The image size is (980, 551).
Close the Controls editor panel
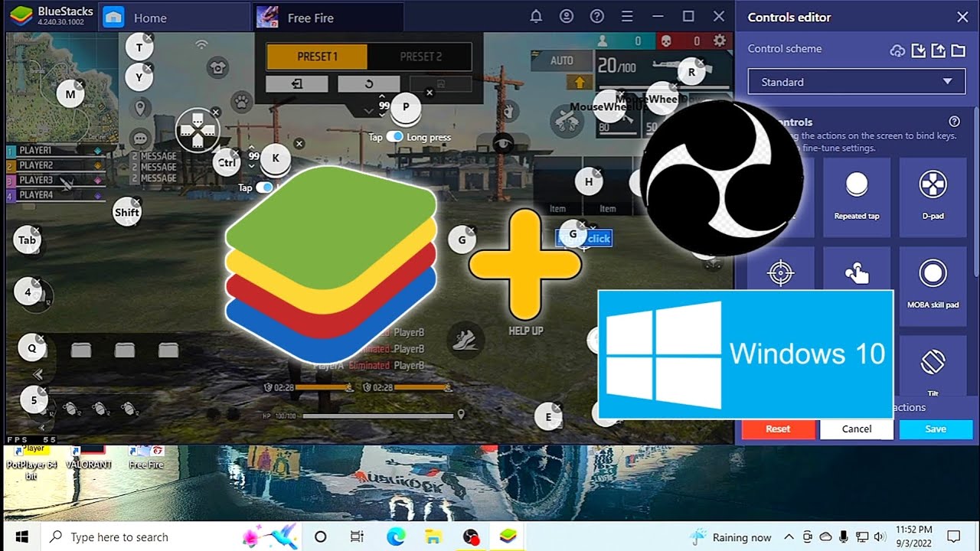(962, 17)
